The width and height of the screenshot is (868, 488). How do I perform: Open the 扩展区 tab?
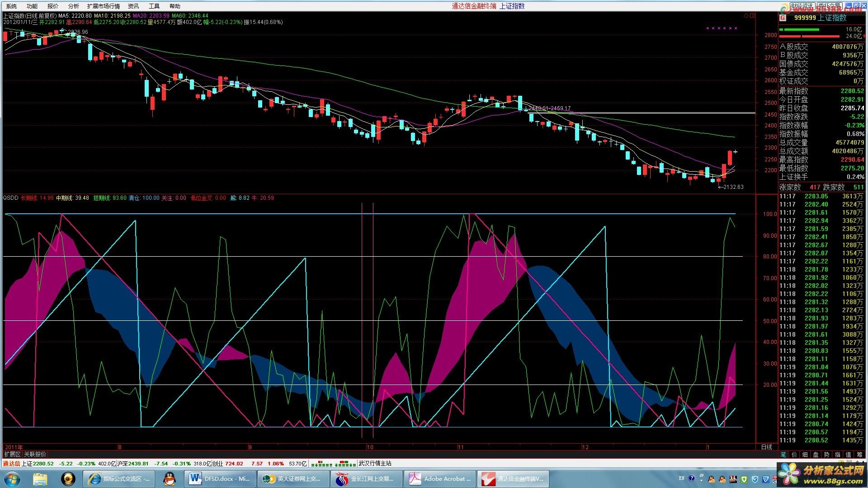click(x=12, y=454)
